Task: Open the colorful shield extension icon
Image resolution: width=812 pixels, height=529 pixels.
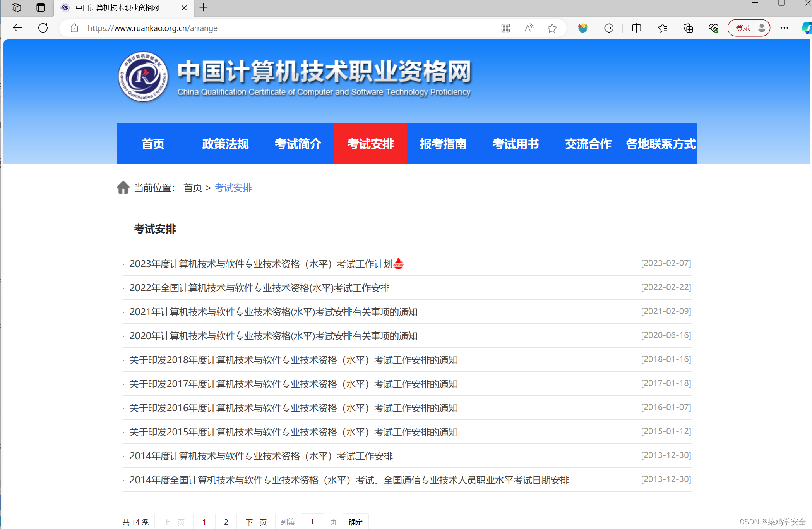Action: tap(583, 28)
